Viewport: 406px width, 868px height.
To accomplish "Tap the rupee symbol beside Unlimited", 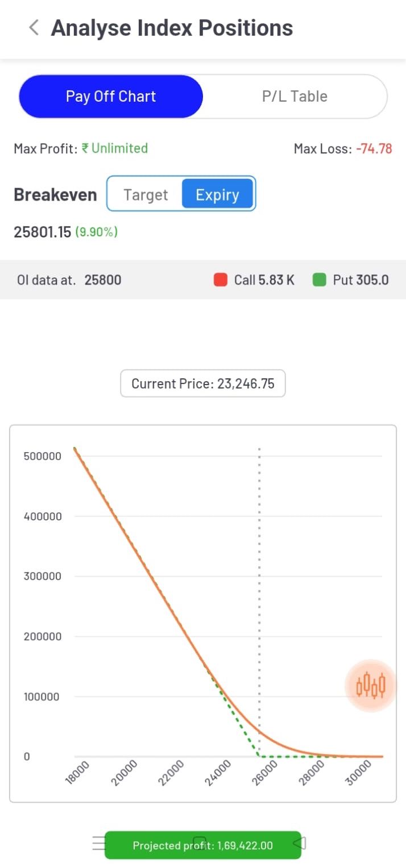I will click(x=85, y=148).
